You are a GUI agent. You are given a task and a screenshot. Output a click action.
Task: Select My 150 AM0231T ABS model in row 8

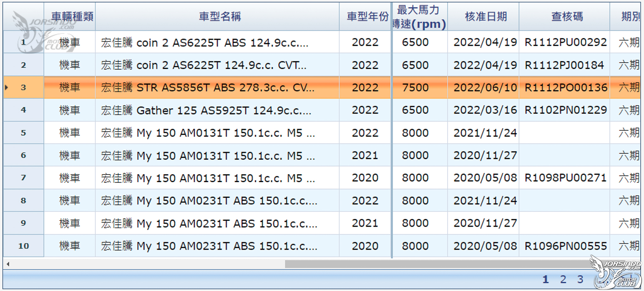209,200
